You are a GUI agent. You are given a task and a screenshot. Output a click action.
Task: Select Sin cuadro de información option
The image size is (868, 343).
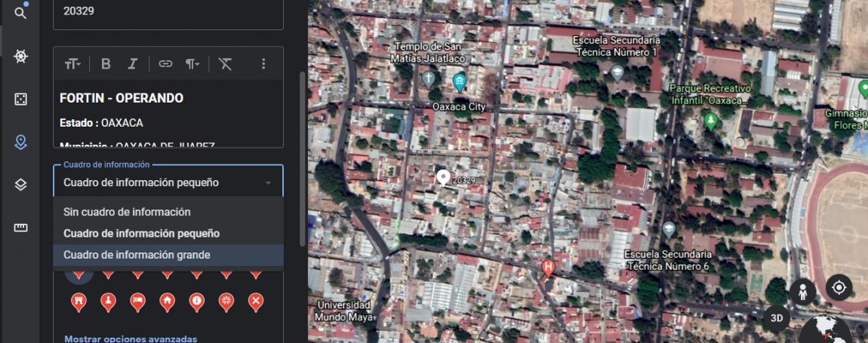(x=168, y=212)
